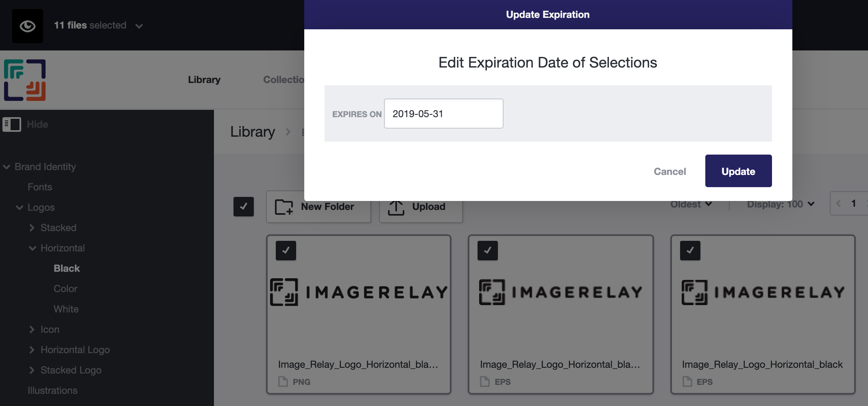Open the middle EPS logo thumbnail
Image resolution: width=868 pixels, height=406 pixels.
click(x=561, y=292)
